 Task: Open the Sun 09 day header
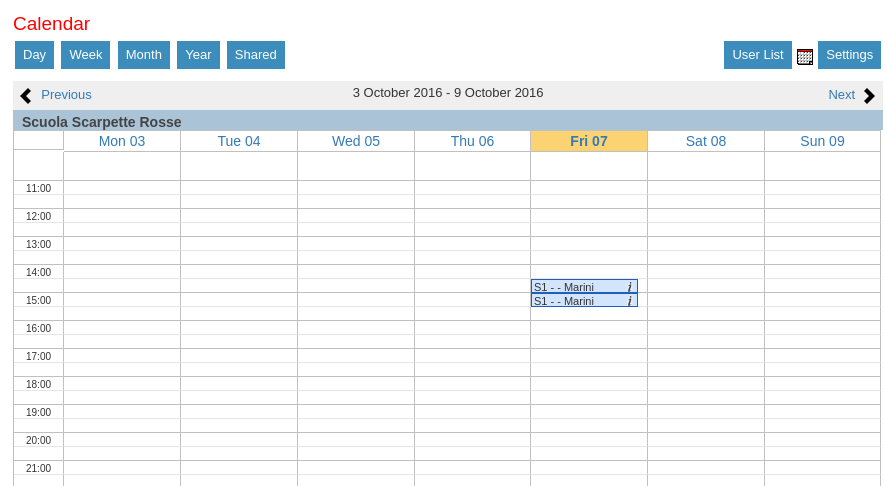coord(822,141)
